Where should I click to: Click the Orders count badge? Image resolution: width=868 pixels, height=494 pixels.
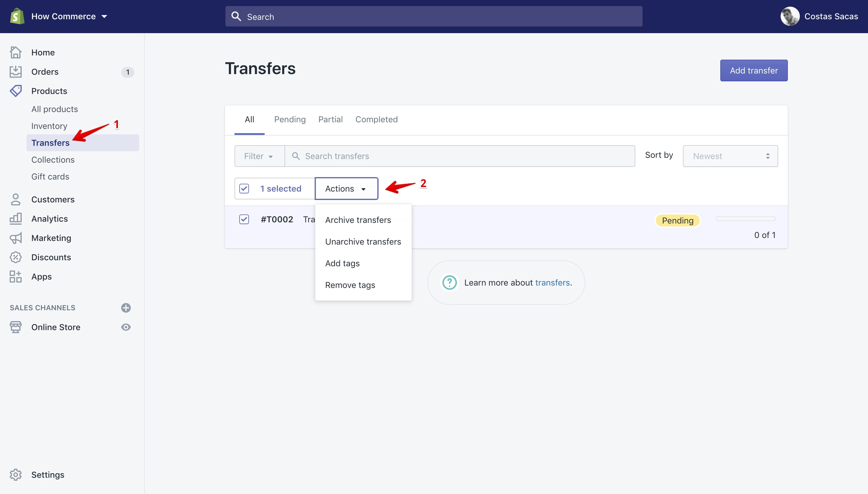point(127,72)
